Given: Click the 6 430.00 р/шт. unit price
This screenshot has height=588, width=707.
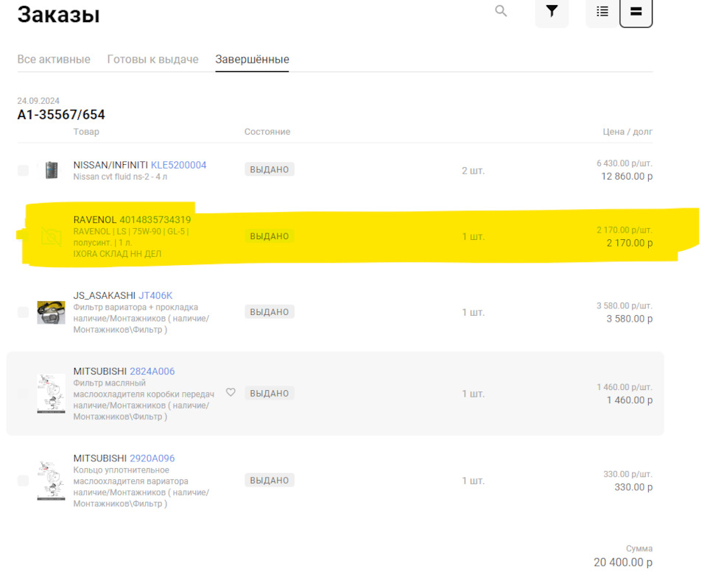Looking at the screenshot, I should pyautogui.click(x=625, y=163).
